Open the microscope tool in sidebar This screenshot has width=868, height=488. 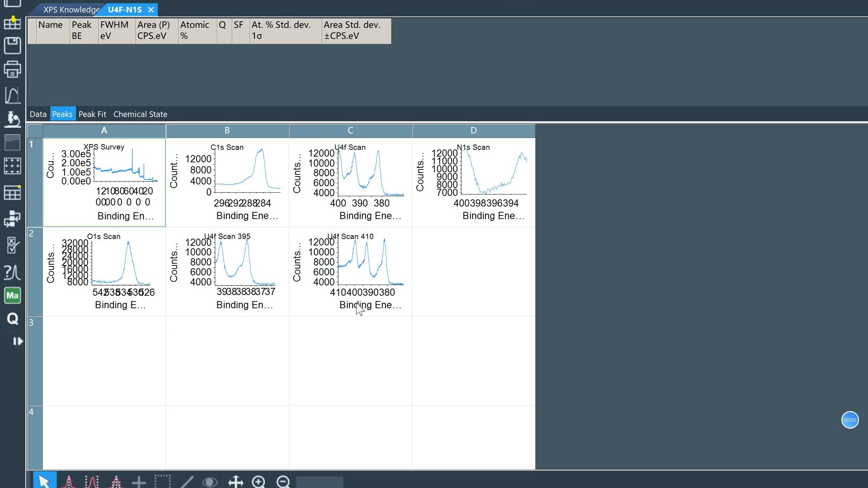tap(12, 119)
